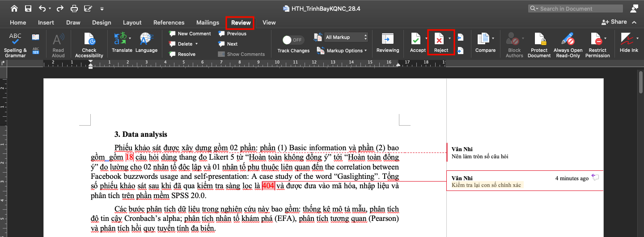This screenshot has width=644, height=237.
Task: Open All Markup display selector
Action: coord(347,37)
